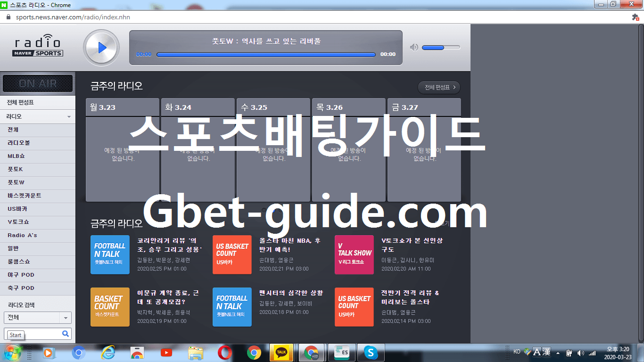
Task: Mute using the speaker icon in the player
Action: click(414, 47)
